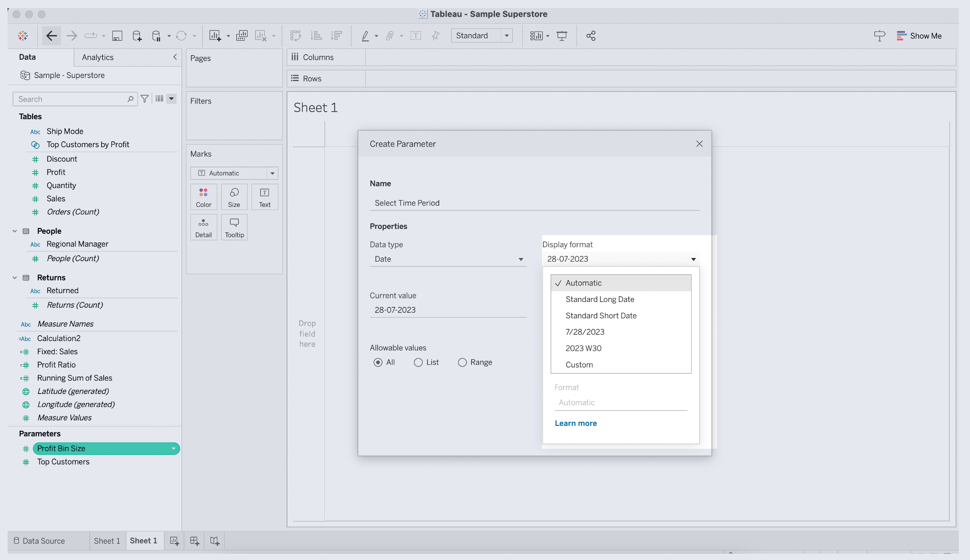Image resolution: width=970 pixels, height=560 pixels.
Task: Choose Standard Long Date format
Action: click(x=621, y=299)
